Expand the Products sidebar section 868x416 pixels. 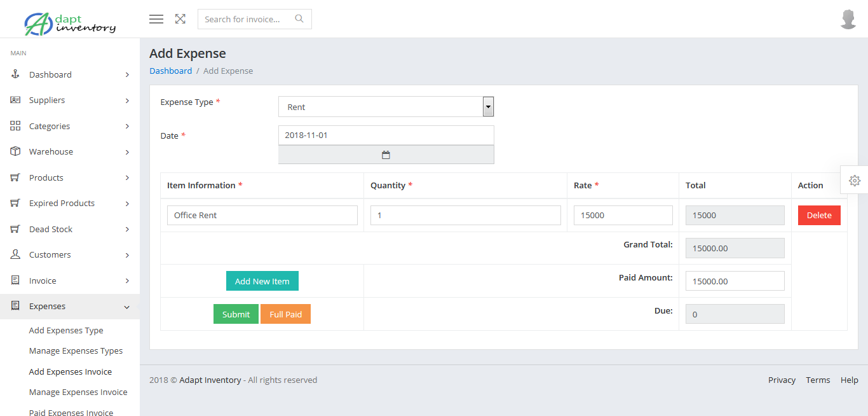click(x=70, y=177)
